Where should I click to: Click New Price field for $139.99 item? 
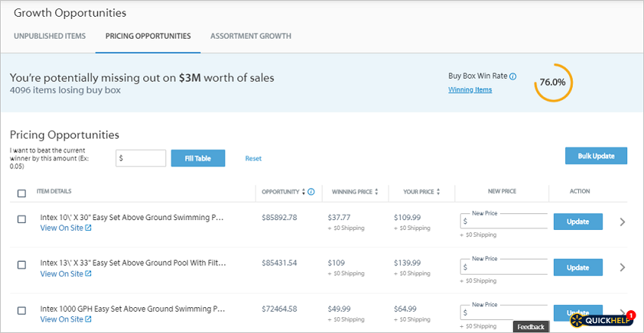(x=504, y=267)
